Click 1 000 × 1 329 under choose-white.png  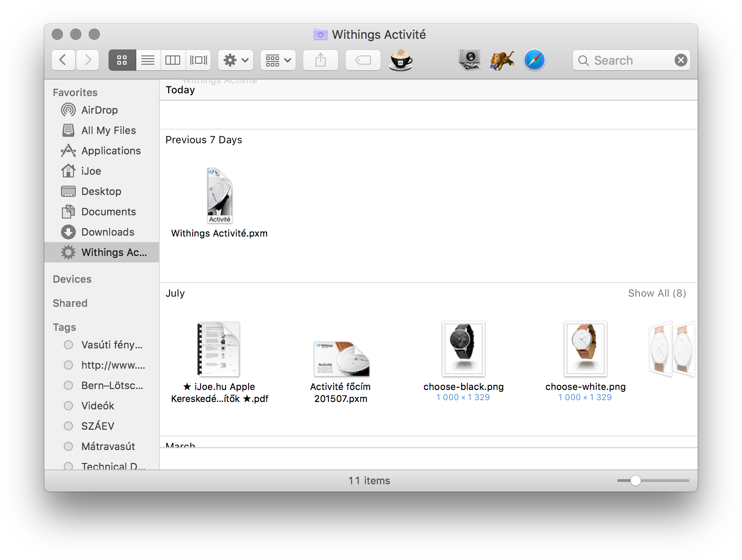[585, 397]
